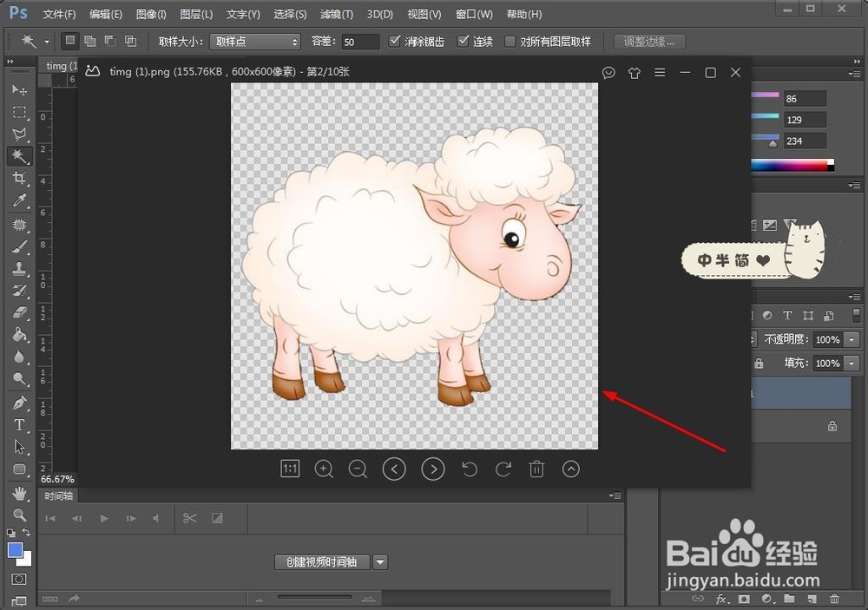Open the create video timeline dropdown arrow
This screenshot has width=868, height=610.
point(380,562)
